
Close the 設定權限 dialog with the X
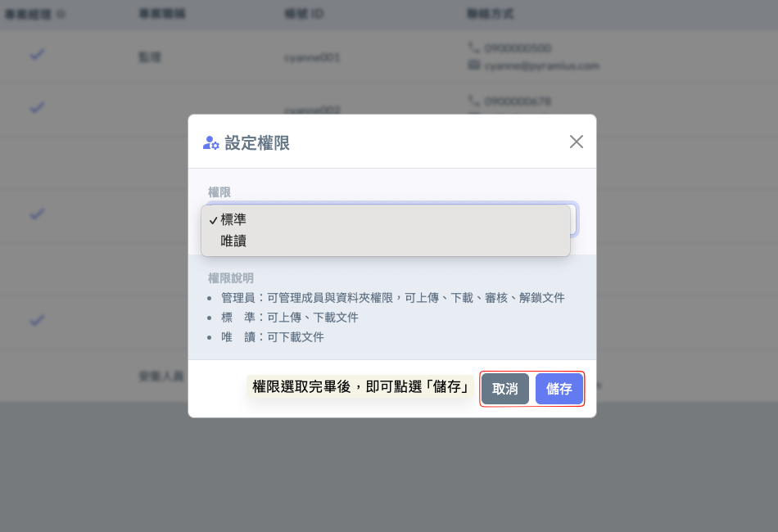[x=577, y=142]
